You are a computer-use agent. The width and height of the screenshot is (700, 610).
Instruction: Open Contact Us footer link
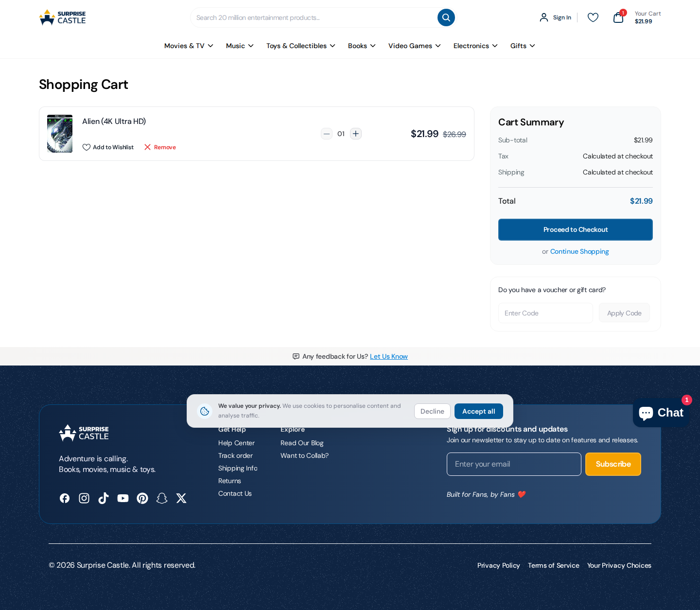coord(235,493)
